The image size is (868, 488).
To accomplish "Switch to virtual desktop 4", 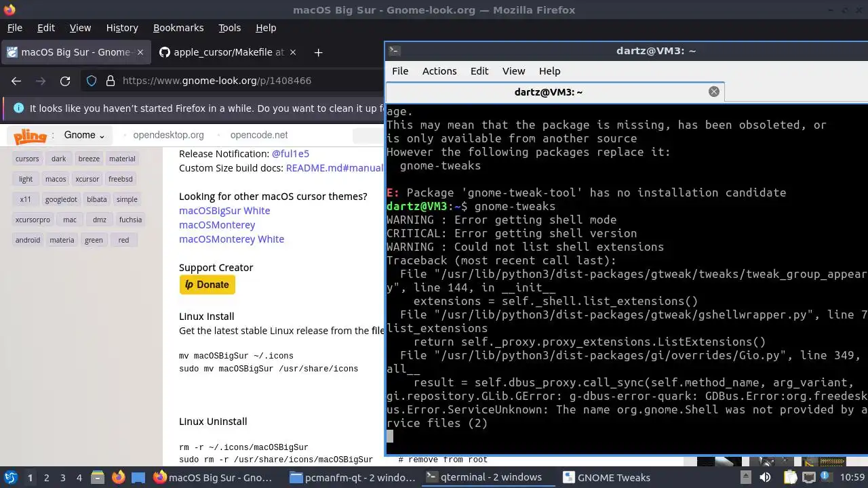I will (x=79, y=477).
